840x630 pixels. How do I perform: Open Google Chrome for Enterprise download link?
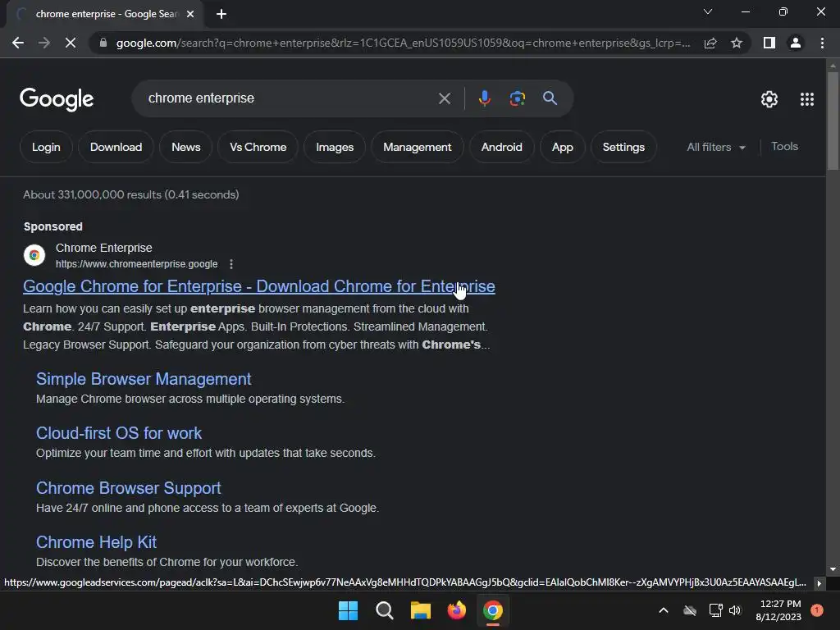(258, 286)
